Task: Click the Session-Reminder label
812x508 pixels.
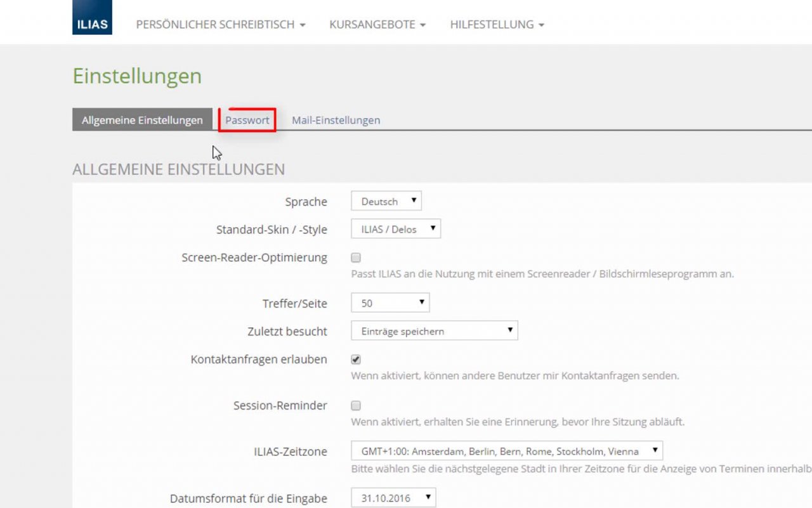Action: tap(280, 405)
